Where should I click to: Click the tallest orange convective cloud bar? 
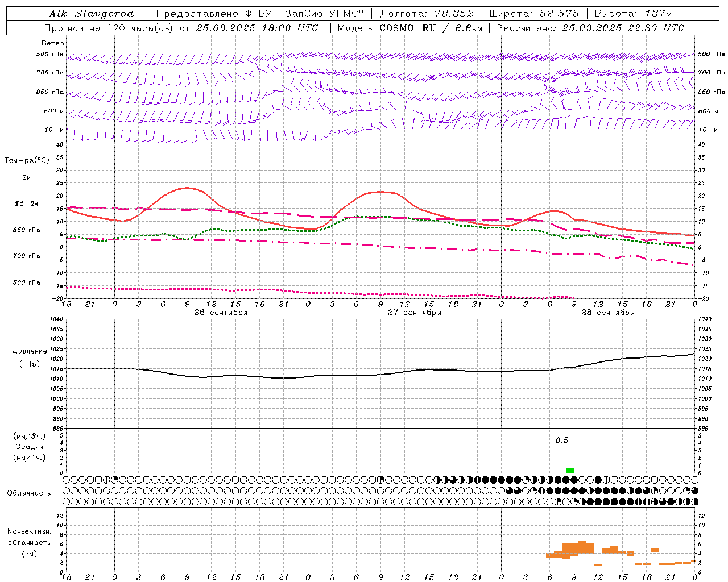tap(582, 548)
